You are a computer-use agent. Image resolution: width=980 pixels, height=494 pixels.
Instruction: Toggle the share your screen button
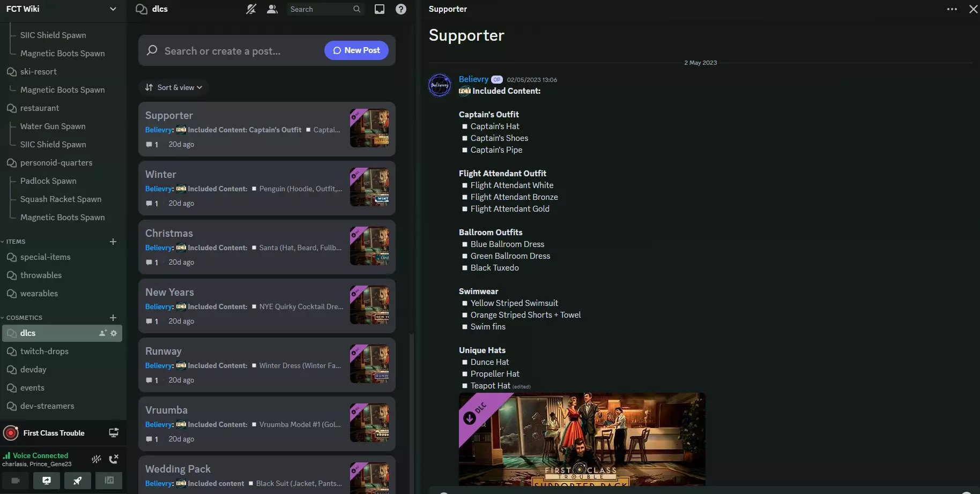point(47,481)
